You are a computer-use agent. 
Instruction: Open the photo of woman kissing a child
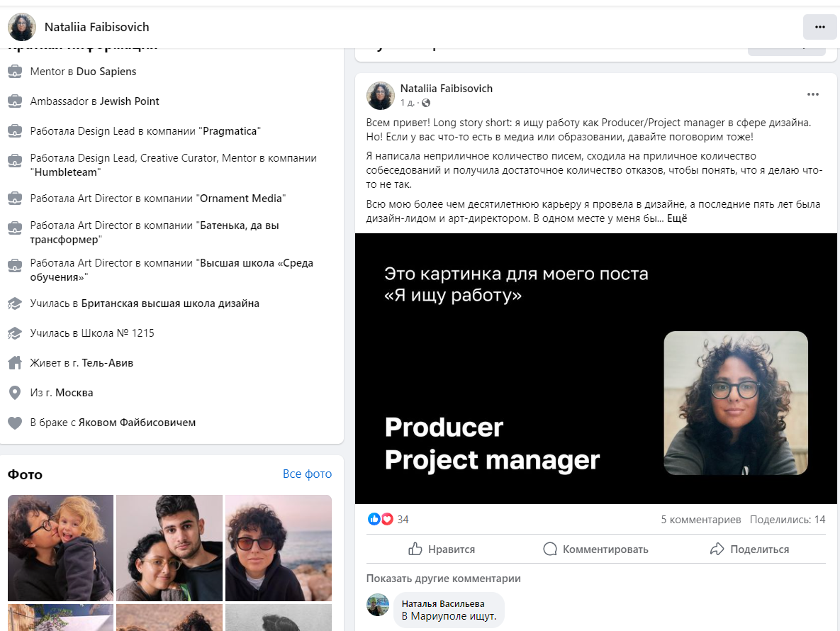[60, 548]
